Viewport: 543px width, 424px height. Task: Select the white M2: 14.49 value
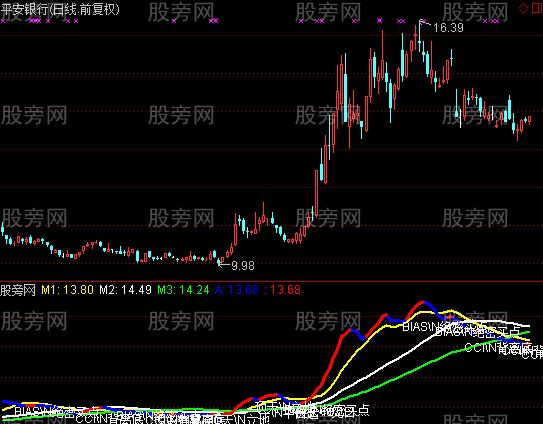coord(125,290)
